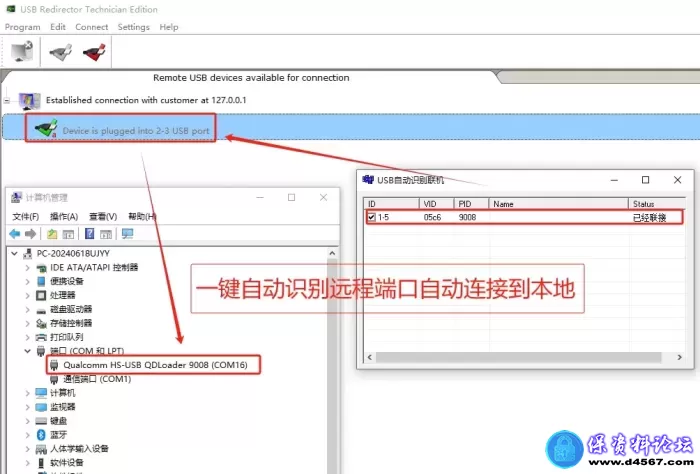
Task: Click the Forward arrow in the 计算机管理 toolbar
Action: tap(30, 233)
